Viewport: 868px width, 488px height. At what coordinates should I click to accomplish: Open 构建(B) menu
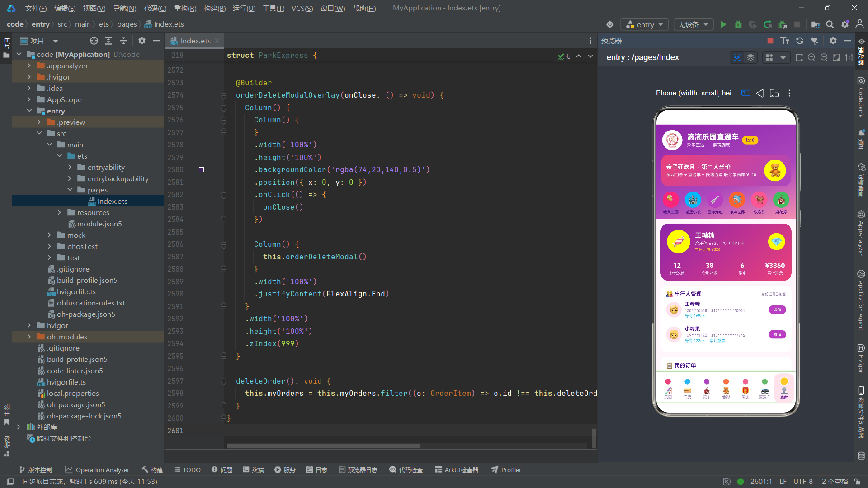pyautogui.click(x=215, y=8)
